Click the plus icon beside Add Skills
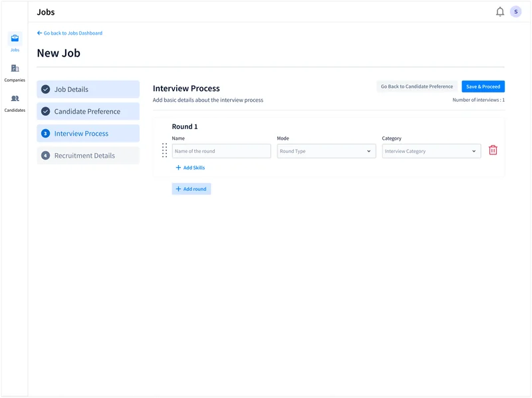The image size is (532, 398). coord(178,168)
